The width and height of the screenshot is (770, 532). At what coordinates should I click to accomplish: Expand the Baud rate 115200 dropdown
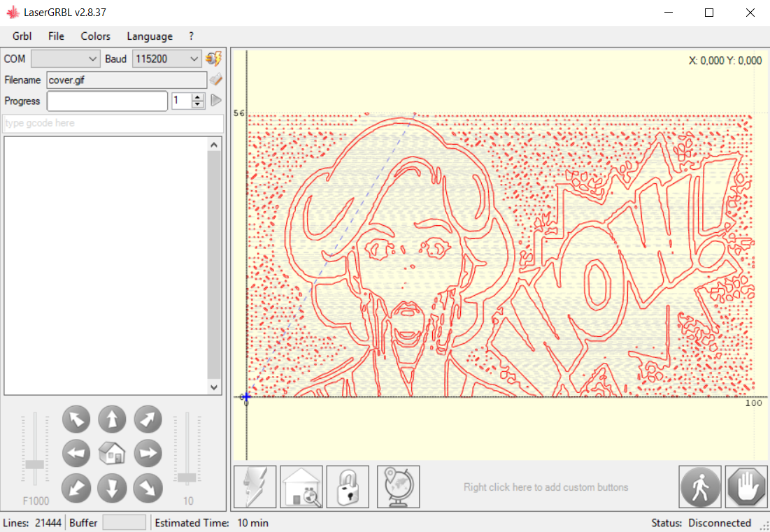(x=167, y=59)
